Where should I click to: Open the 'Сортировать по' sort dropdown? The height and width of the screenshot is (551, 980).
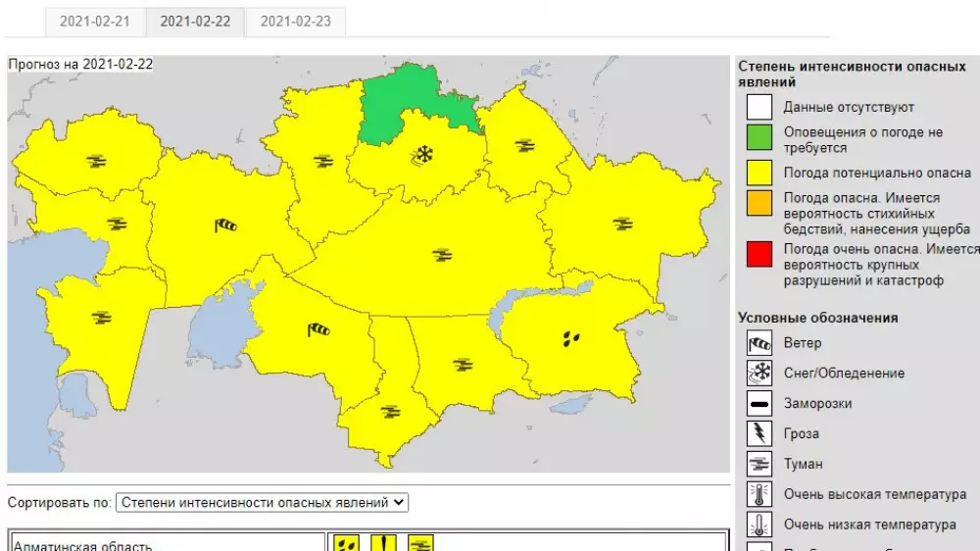(x=262, y=503)
